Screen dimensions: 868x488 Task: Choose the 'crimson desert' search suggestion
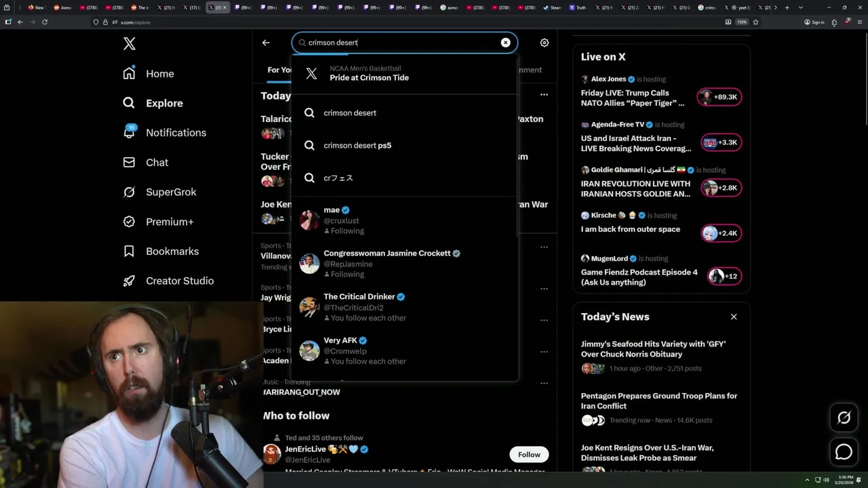point(405,113)
